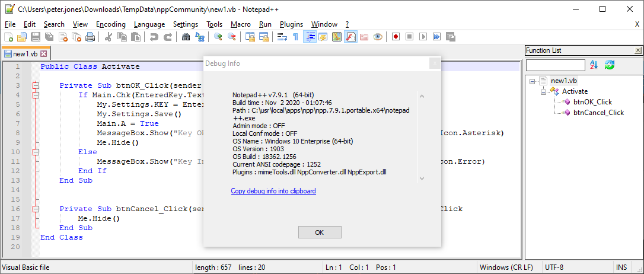Jump to btnOK_Click in Function List
Image resolution: width=644 pixels, height=274 pixels.
pyautogui.click(x=592, y=102)
